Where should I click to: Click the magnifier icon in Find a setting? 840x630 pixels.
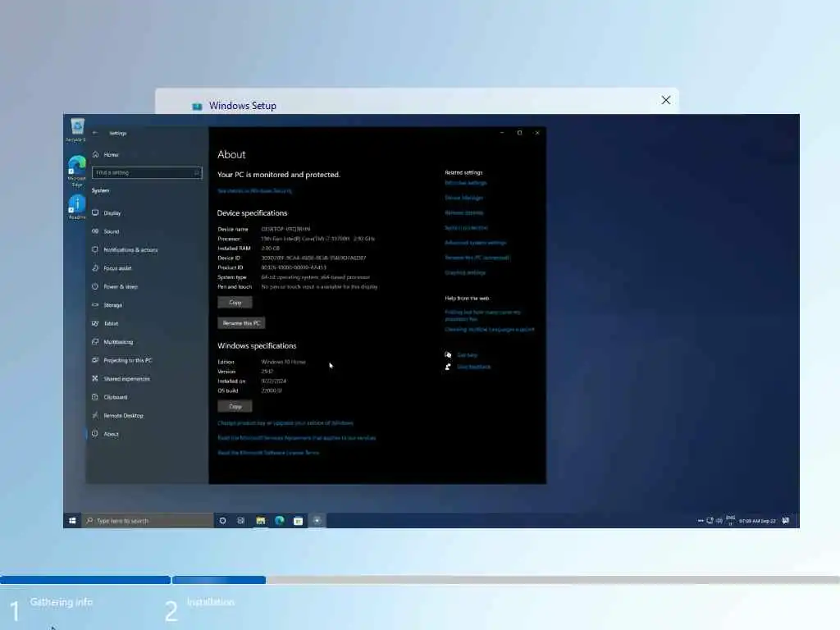click(197, 172)
